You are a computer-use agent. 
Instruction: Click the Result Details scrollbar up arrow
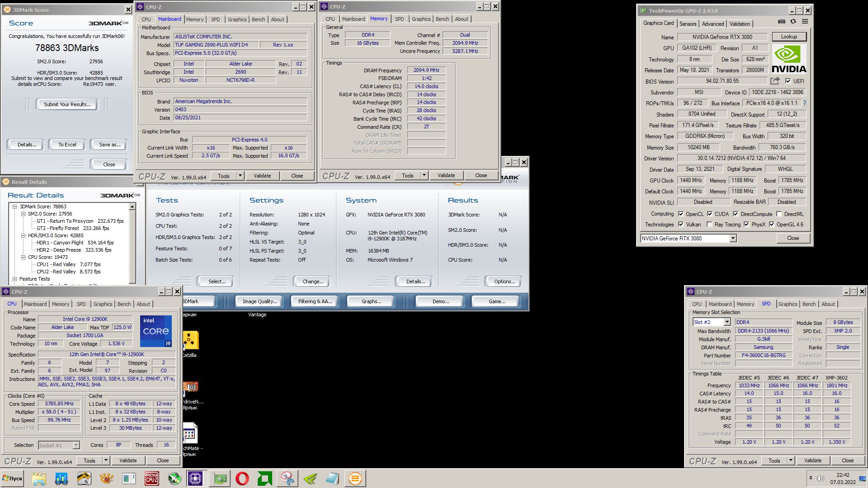click(x=132, y=206)
